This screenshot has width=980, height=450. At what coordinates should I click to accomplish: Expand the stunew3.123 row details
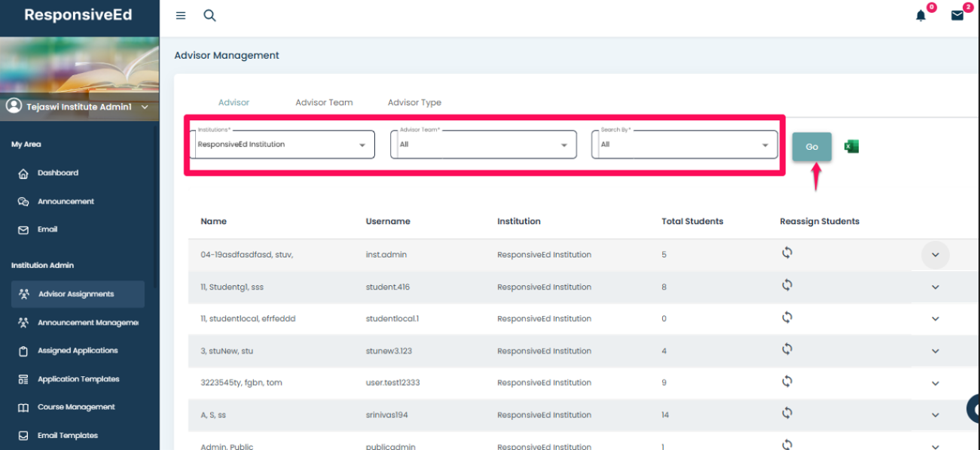pos(936,351)
